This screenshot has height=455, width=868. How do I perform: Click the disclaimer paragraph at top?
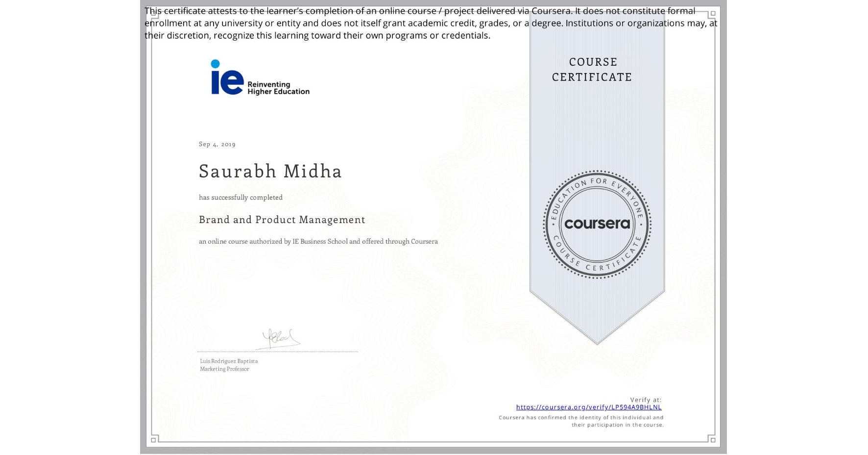[431, 23]
